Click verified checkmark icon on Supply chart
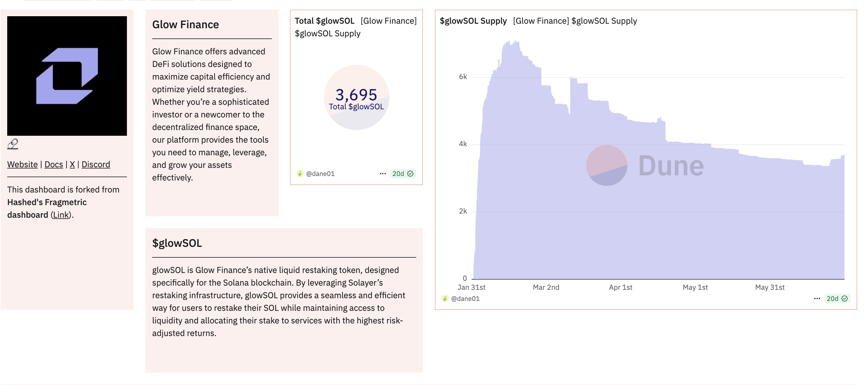Viewport: 868px width, 385px height. 845,299
